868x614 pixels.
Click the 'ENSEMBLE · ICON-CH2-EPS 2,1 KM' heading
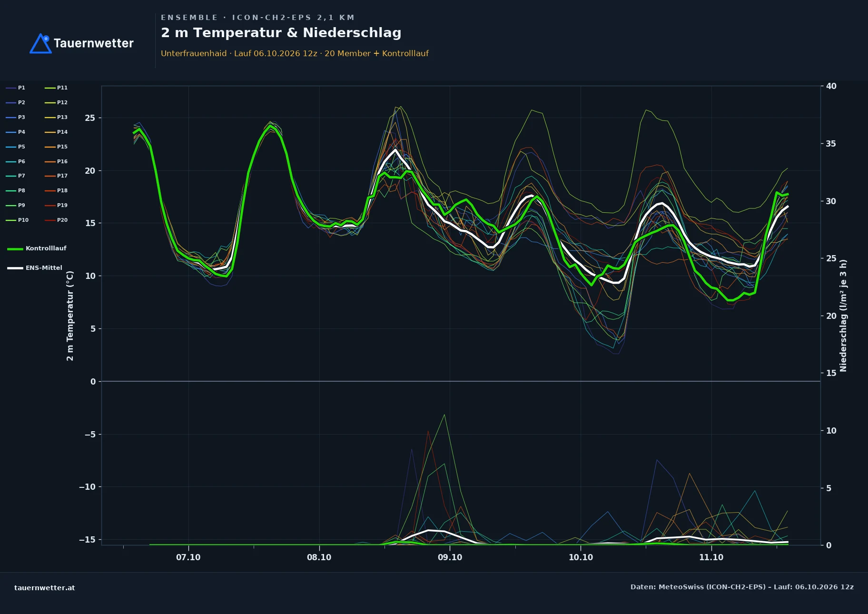(257, 18)
